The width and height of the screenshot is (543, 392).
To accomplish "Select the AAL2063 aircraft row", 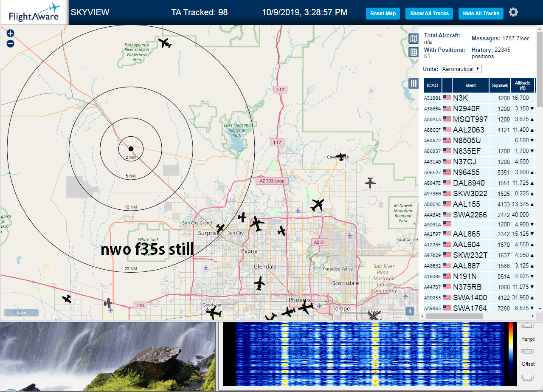I will 479,130.
